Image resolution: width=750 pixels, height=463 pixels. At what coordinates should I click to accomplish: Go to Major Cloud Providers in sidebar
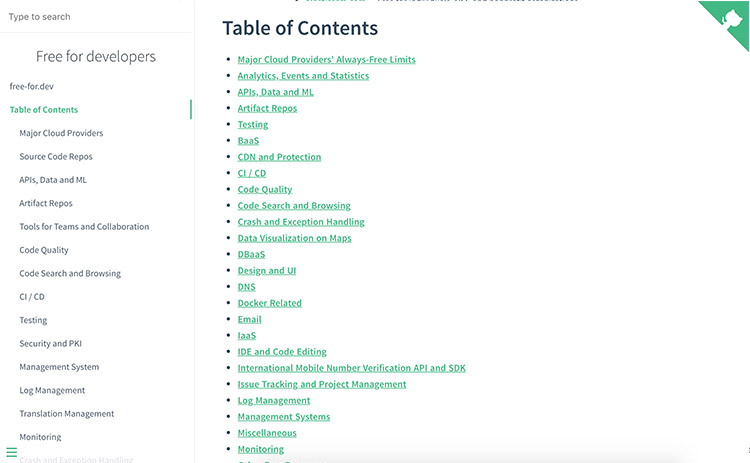pos(61,133)
